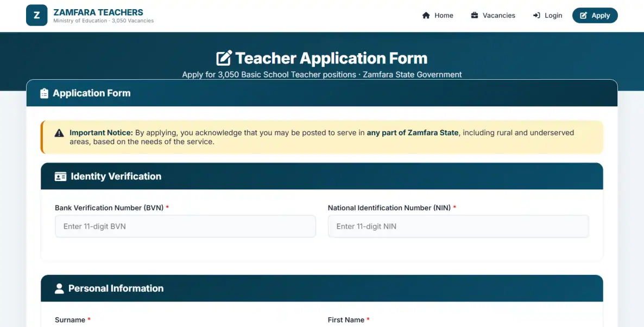Viewport: 644px width, 327px height.
Task: Open the Home menu item
Action: click(x=438, y=15)
